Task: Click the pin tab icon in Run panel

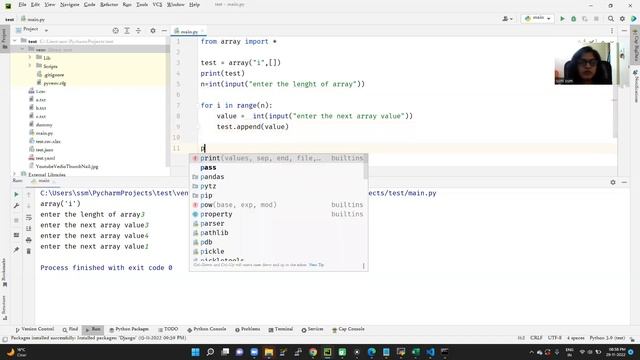Action: click(x=16, y=249)
